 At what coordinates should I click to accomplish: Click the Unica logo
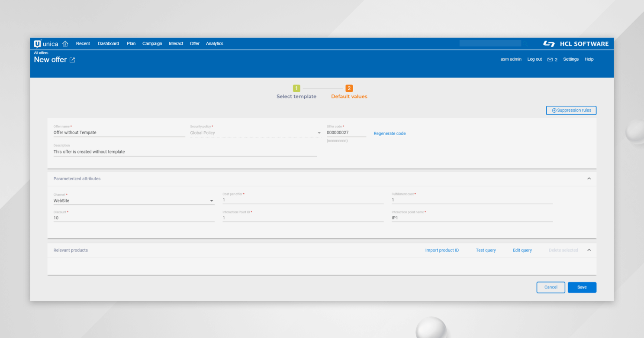coord(45,43)
